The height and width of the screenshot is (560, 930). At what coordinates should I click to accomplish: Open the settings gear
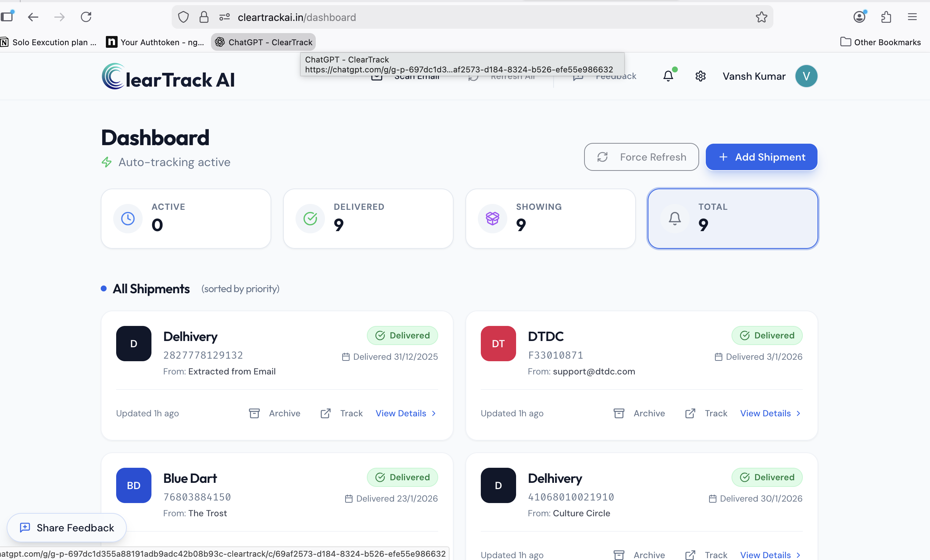701,76
